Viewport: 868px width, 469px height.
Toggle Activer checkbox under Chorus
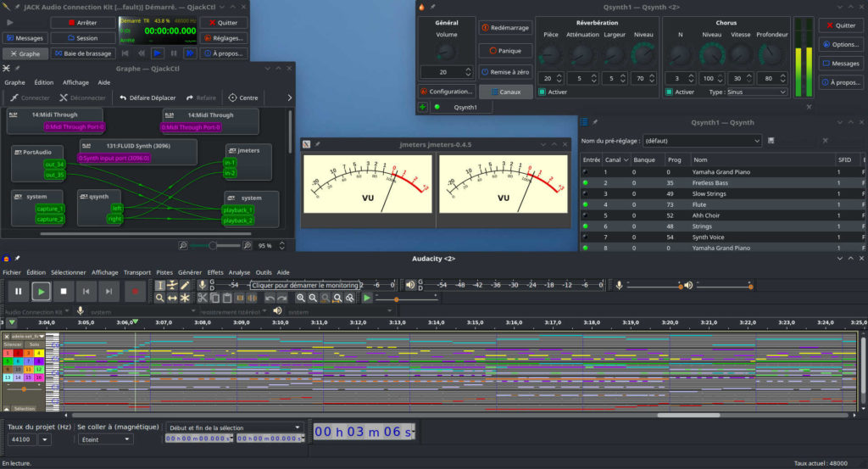coord(669,92)
